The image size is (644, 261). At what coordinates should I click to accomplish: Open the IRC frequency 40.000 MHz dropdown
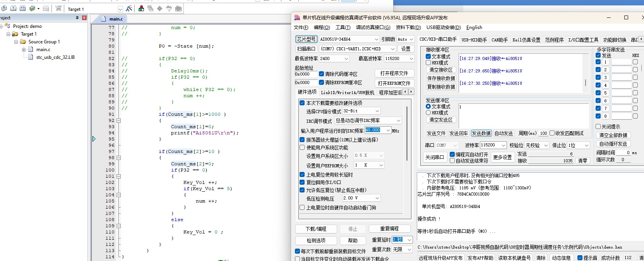click(388, 130)
